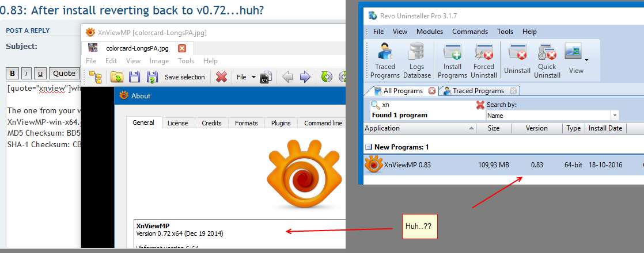Open Revo Uninstaller Commands menu

[x=470, y=32]
